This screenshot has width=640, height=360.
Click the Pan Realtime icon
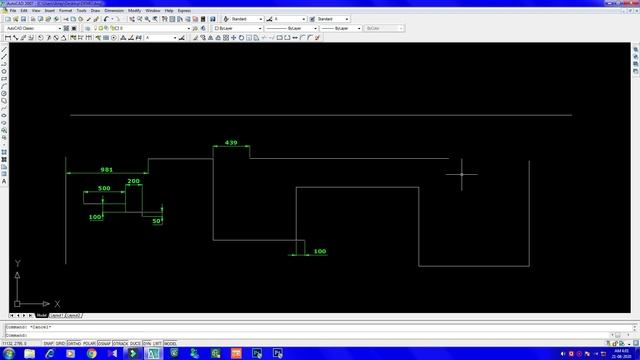coord(132,19)
